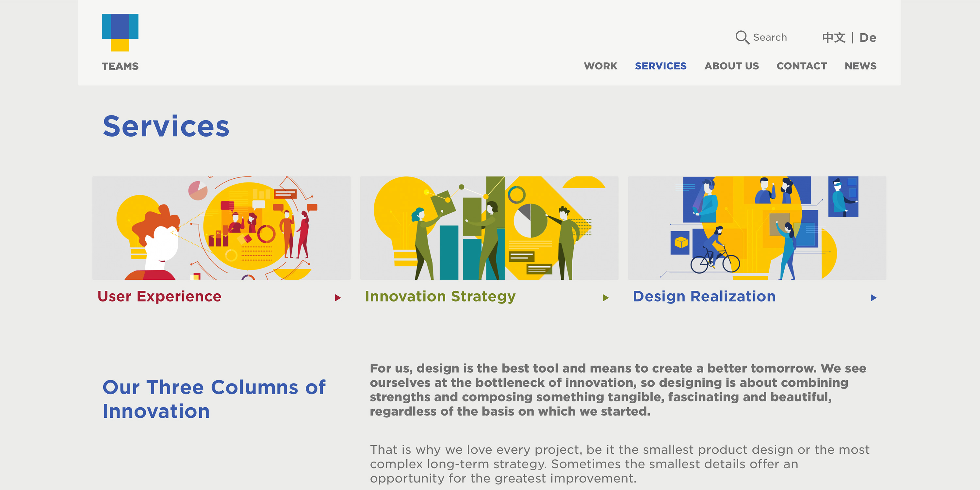Click the Innovation Strategy link
Viewport: 980px width, 490px height.
tap(440, 296)
